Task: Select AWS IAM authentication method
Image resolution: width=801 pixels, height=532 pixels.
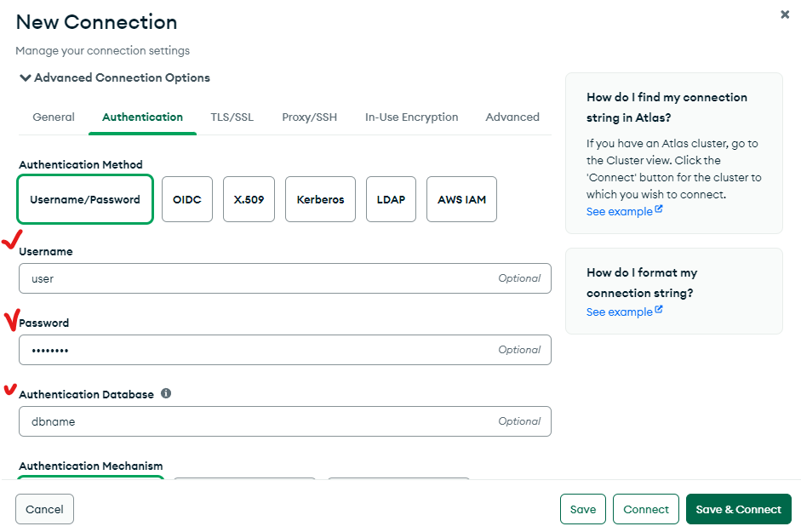Action: coord(461,199)
